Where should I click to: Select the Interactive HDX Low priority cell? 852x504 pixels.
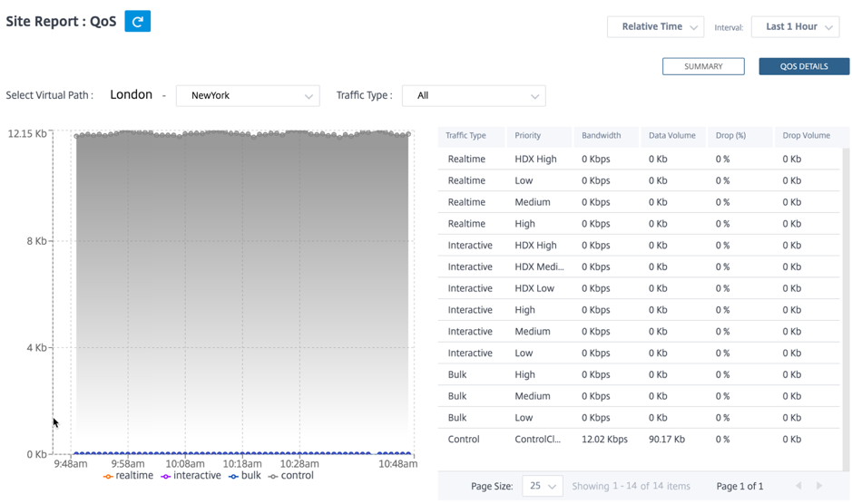[534, 288]
